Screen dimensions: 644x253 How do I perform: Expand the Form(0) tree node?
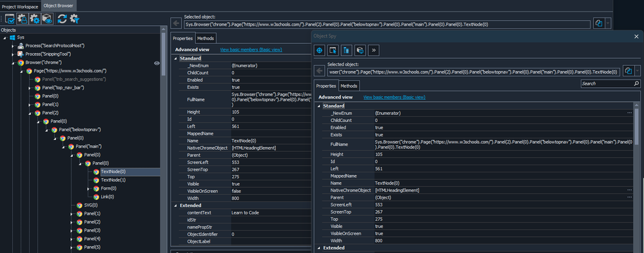88,188
